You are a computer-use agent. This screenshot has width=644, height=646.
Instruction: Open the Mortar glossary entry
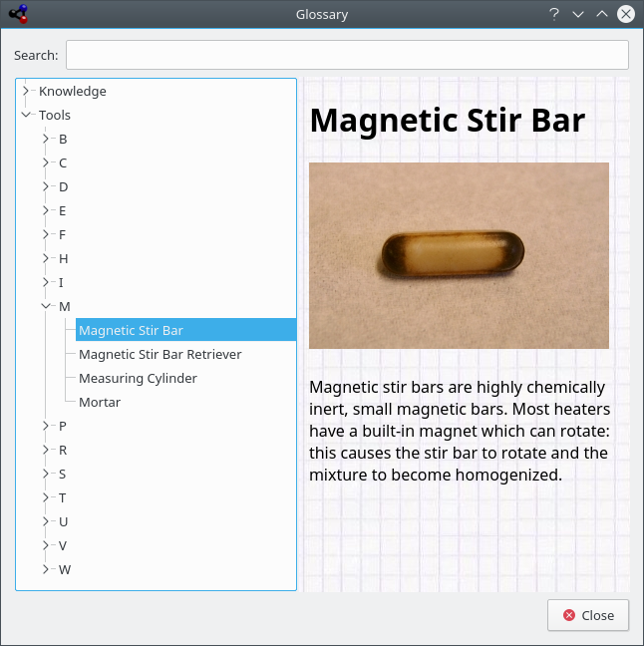[x=100, y=402]
